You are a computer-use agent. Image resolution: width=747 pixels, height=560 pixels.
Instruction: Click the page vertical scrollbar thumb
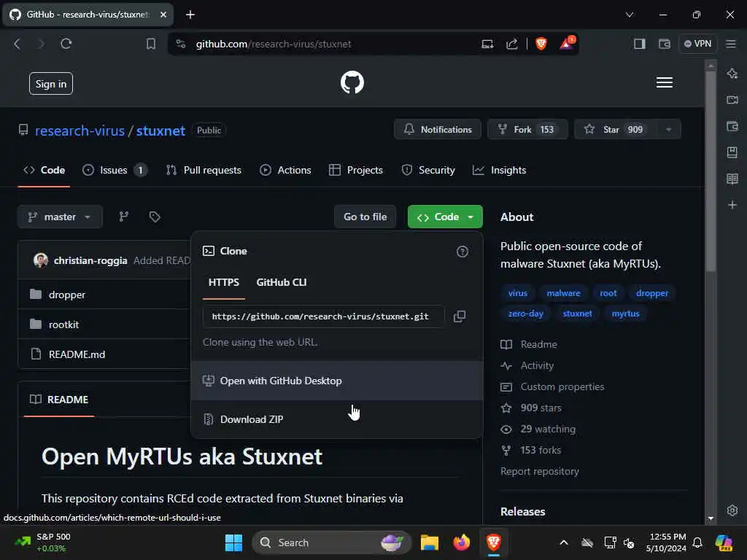click(x=711, y=171)
